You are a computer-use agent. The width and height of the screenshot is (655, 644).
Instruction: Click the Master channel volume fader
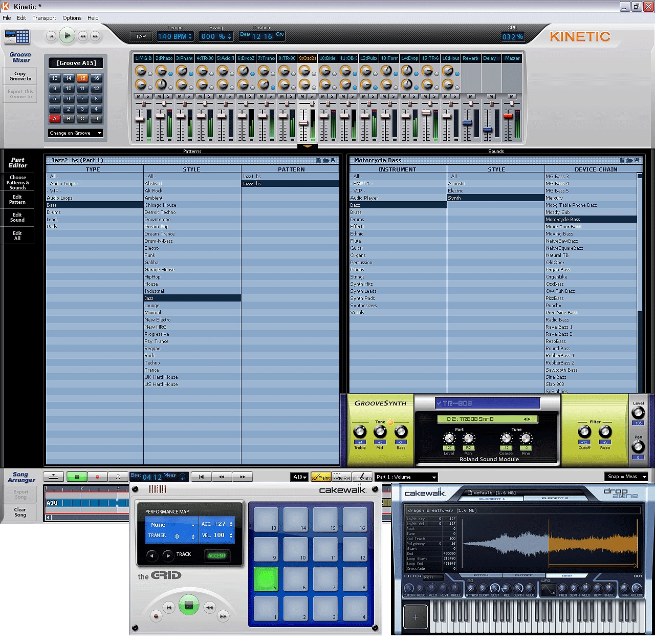coord(508,116)
